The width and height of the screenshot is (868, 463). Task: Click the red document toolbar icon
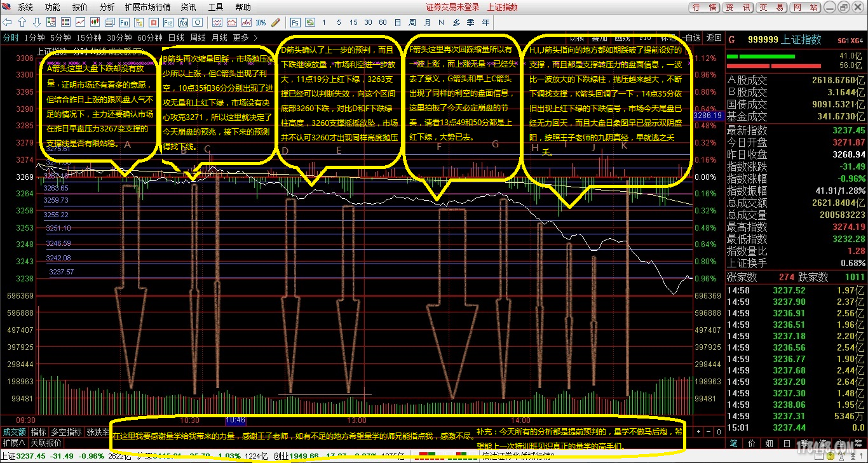click(x=153, y=22)
